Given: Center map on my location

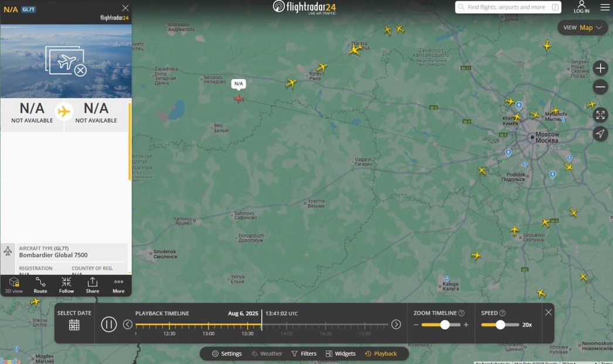Looking at the screenshot, I should [600, 134].
